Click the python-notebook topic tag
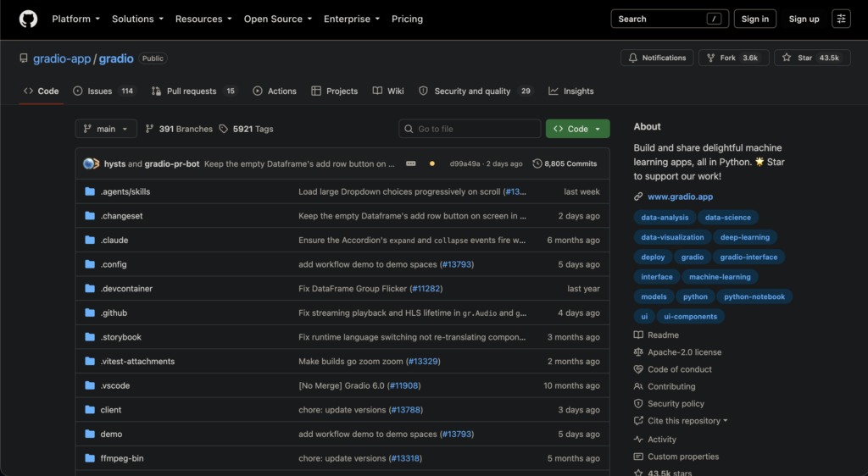 pyautogui.click(x=754, y=297)
